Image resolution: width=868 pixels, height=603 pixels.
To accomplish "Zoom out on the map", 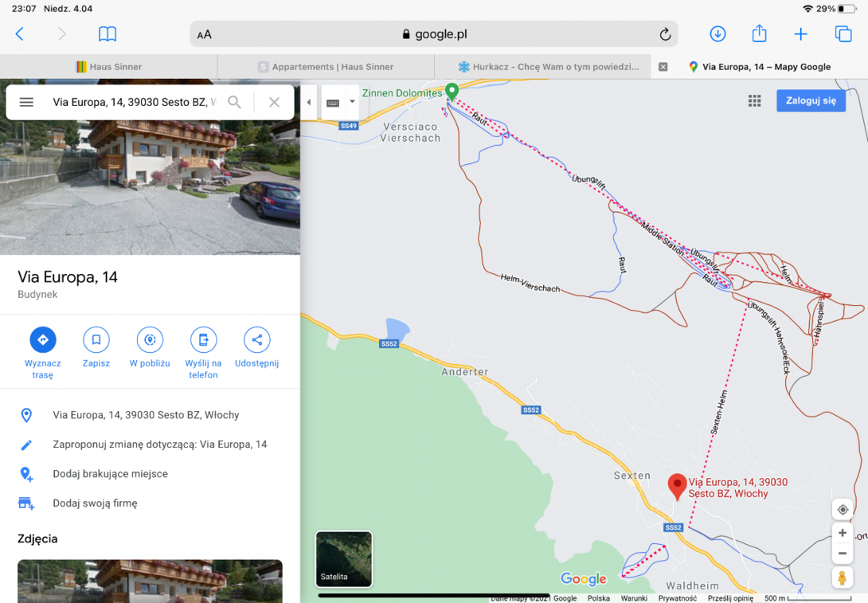I will click(842, 553).
